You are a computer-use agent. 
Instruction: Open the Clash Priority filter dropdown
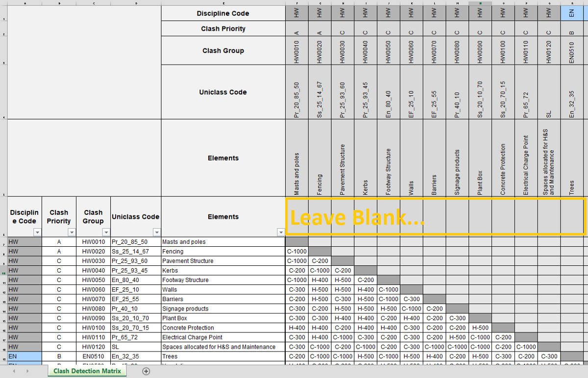(72, 232)
